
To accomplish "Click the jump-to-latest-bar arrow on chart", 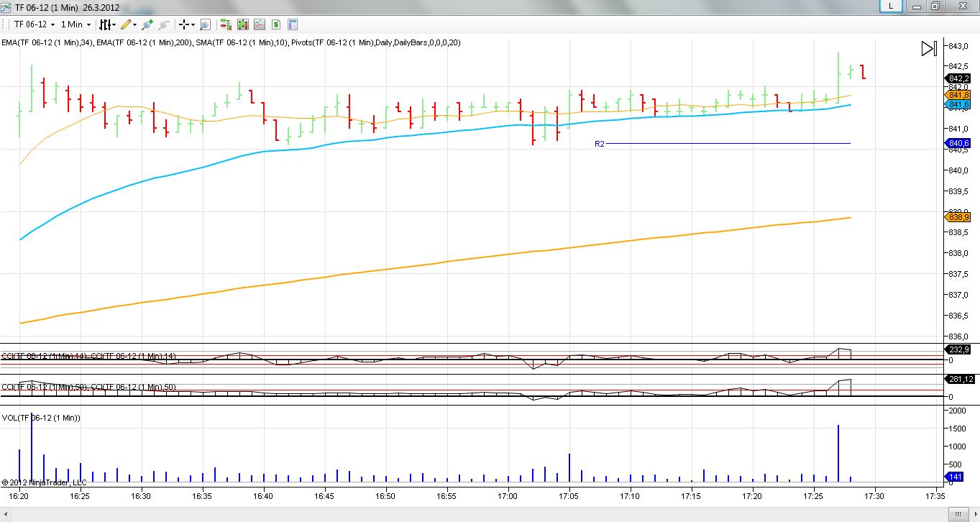I will click(929, 49).
